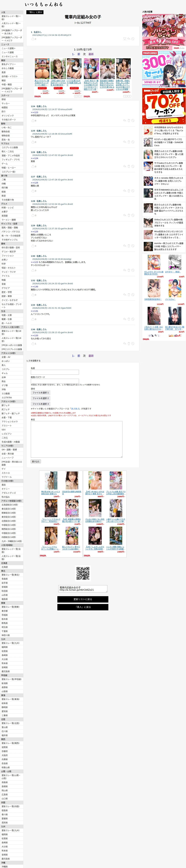Screen dimensions: 186x868
Task: Click the ファイルを選択 3 button
Action: coord(41,404)
